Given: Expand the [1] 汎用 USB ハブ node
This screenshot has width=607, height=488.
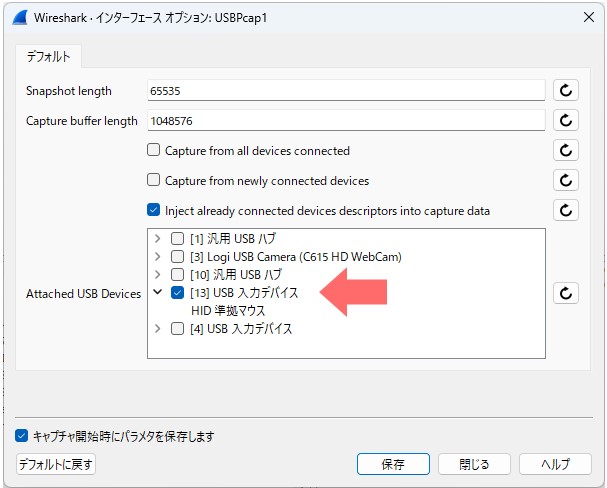Looking at the screenshot, I should (x=158, y=239).
